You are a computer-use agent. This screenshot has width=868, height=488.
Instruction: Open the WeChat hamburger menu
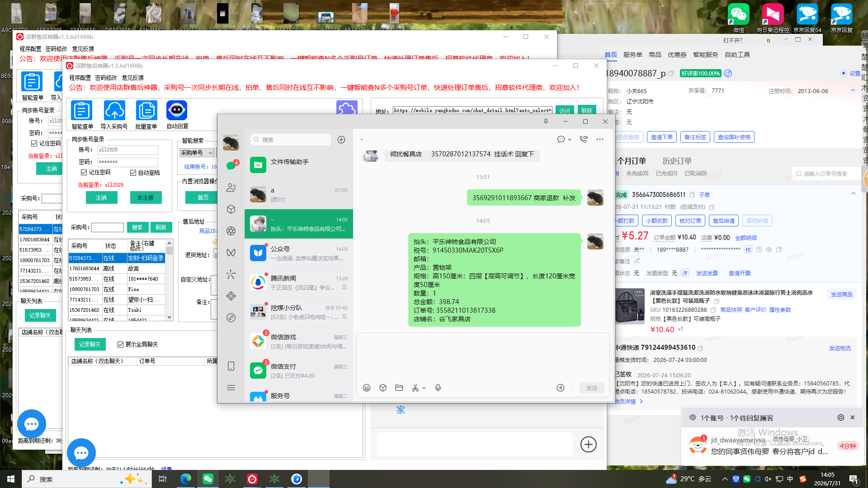coord(231,388)
